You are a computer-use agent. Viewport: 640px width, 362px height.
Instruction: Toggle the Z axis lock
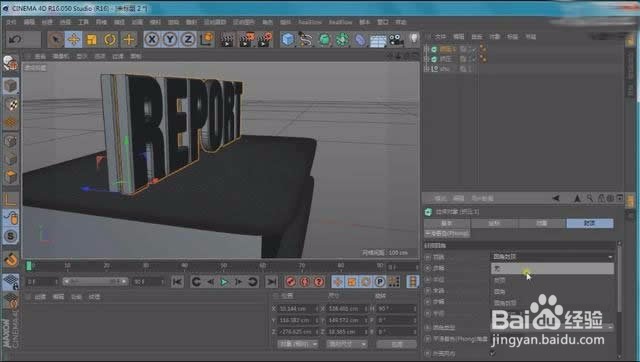click(x=188, y=40)
